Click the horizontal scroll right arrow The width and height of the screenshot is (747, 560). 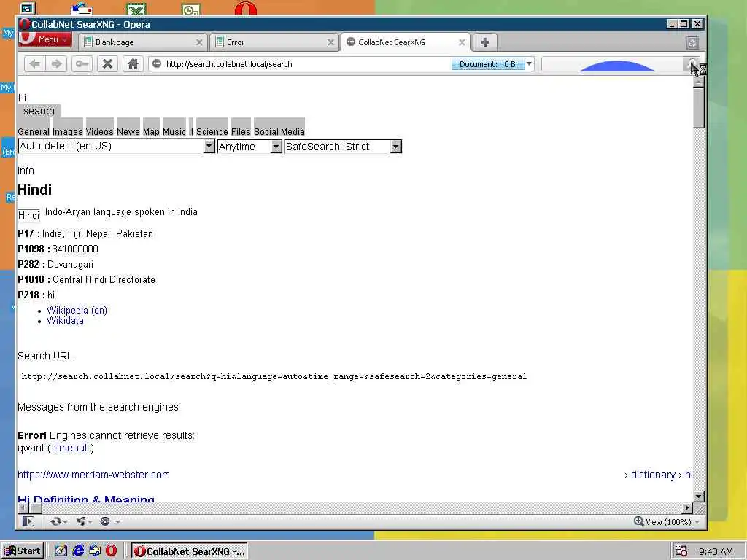687,508
